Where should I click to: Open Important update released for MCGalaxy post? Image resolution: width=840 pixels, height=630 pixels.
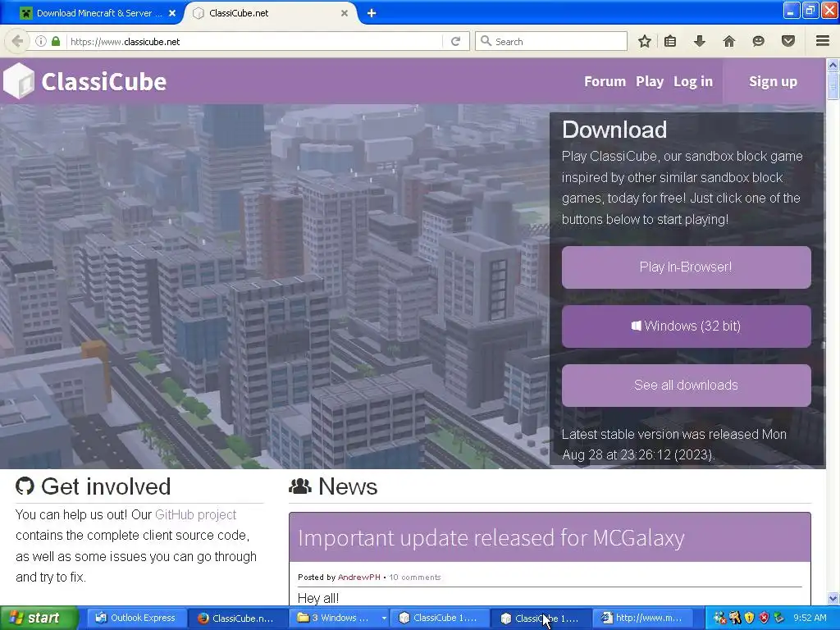tap(491, 537)
